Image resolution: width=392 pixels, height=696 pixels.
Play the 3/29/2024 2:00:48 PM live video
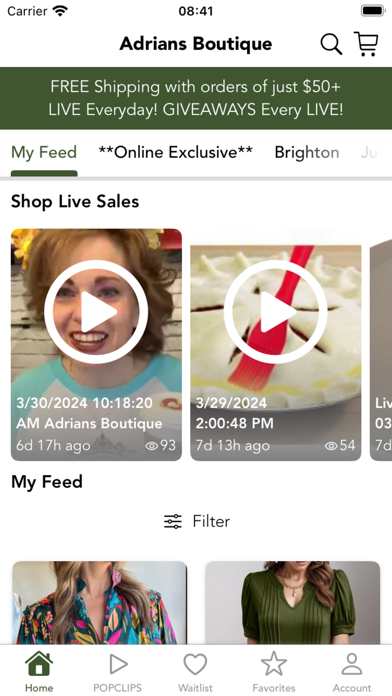click(x=276, y=344)
